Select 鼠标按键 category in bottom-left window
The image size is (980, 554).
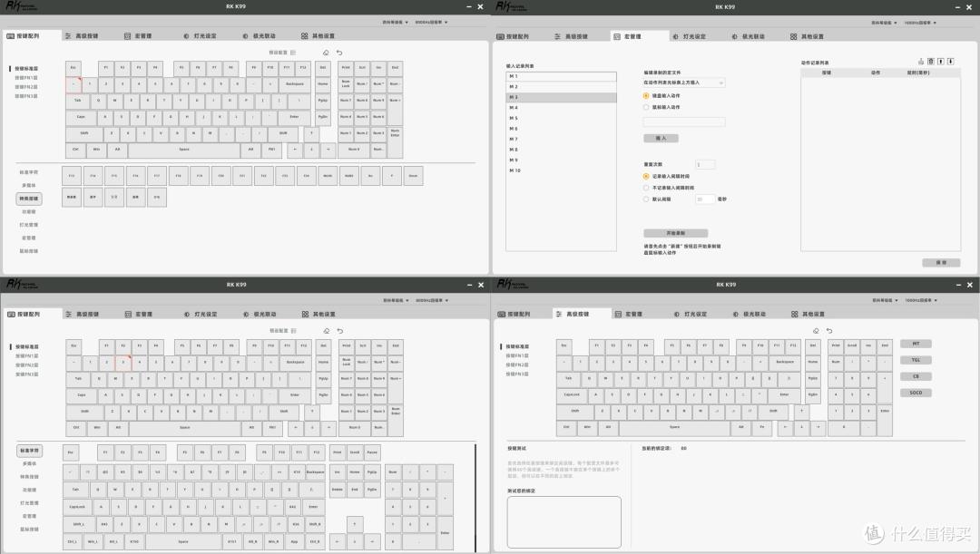click(x=29, y=529)
